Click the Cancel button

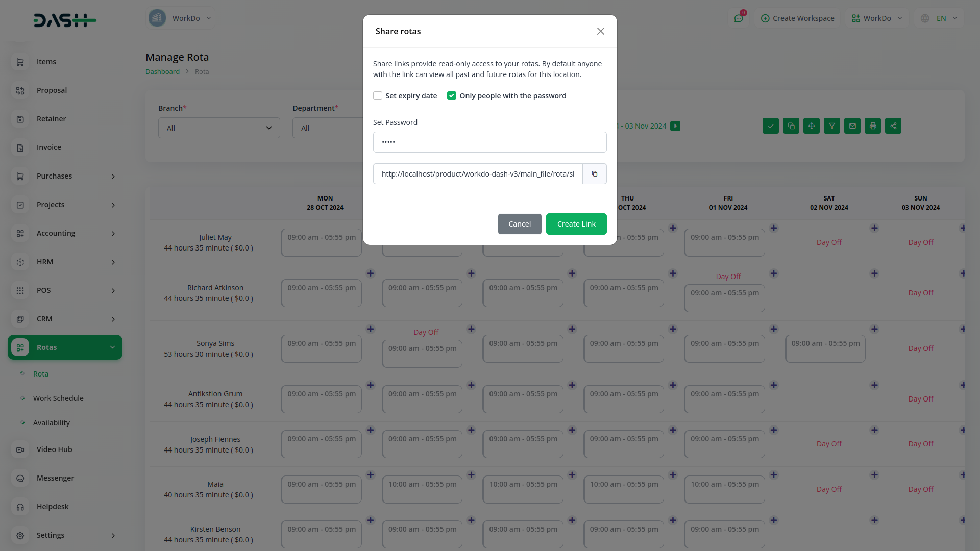coord(519,224)
